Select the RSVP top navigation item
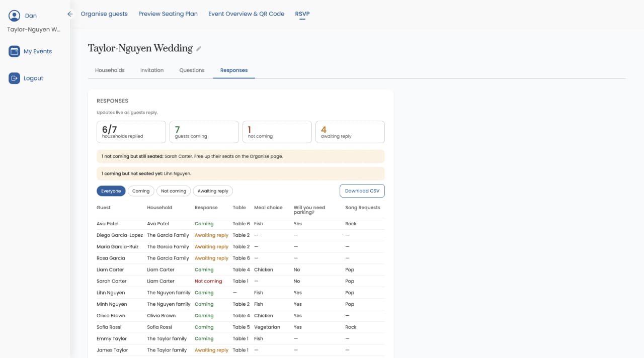Image resolution: width=644 pixels, height=358 pixels. (x=302, y=14)
